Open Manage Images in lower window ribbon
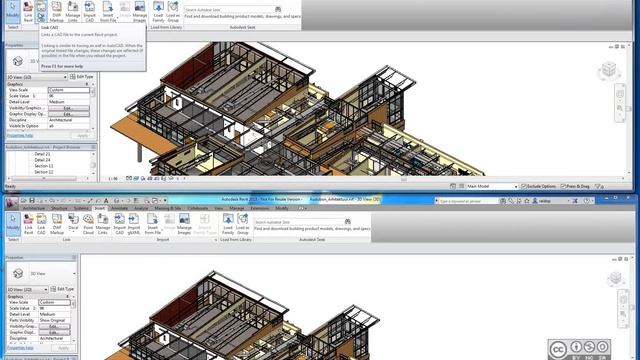 [184, 224]
